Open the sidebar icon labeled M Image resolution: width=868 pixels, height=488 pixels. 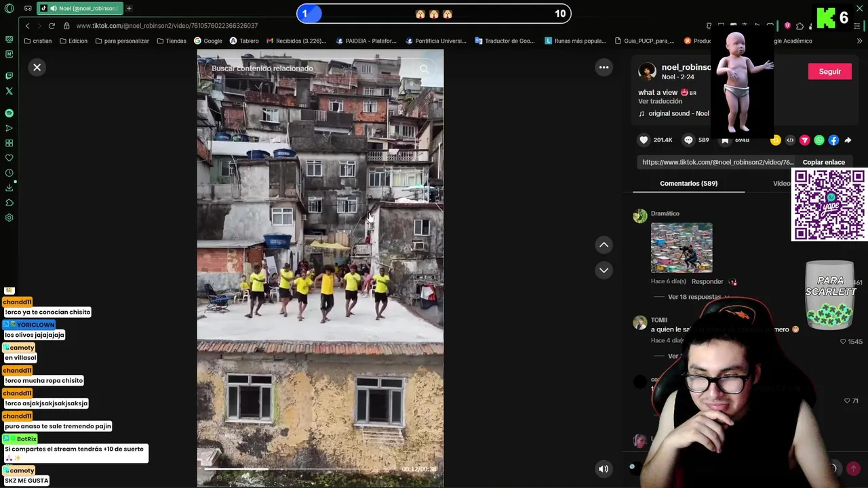[x=9, y=54]
